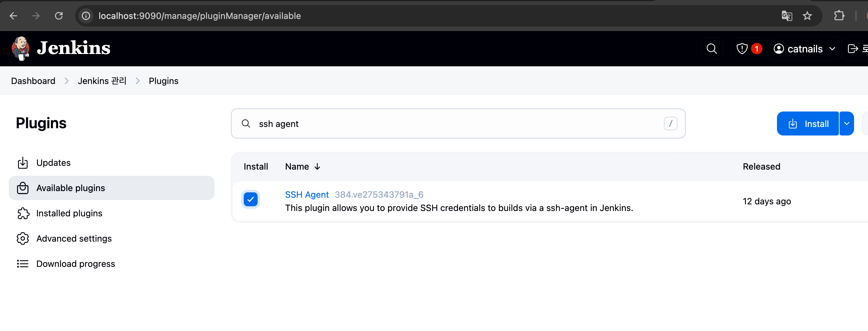Go to Installed plugins

(112, 213)
